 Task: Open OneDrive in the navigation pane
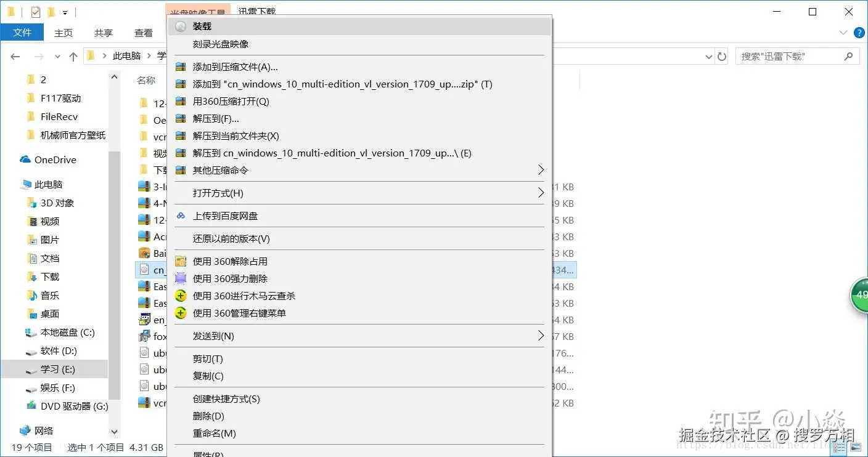coord(55,160)
